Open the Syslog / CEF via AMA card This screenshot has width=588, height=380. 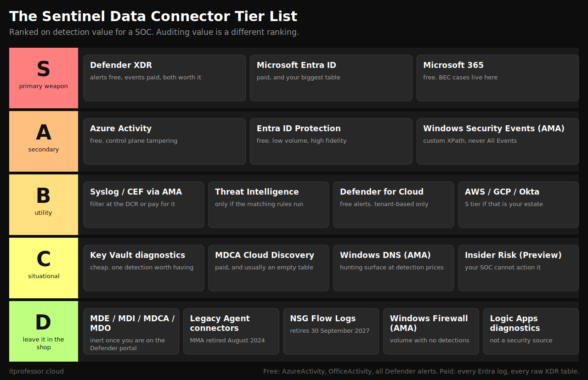[x=144, y=205]
